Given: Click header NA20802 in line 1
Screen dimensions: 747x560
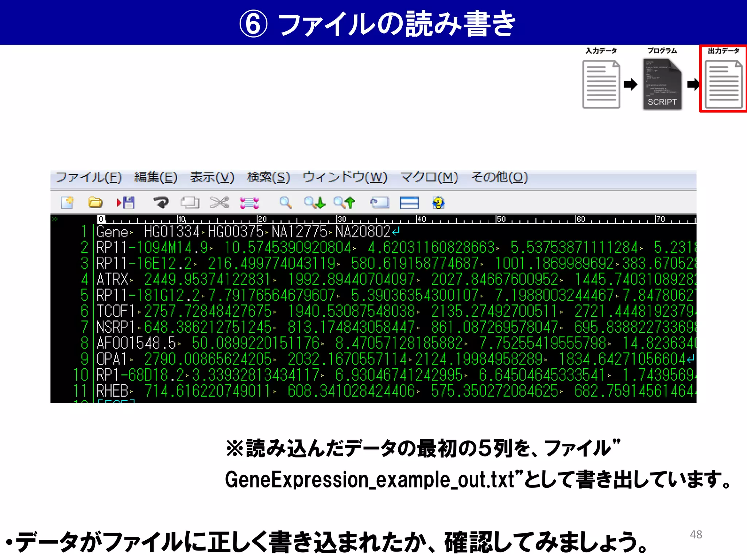Looking at the screenshot, I should pos(363,232).
